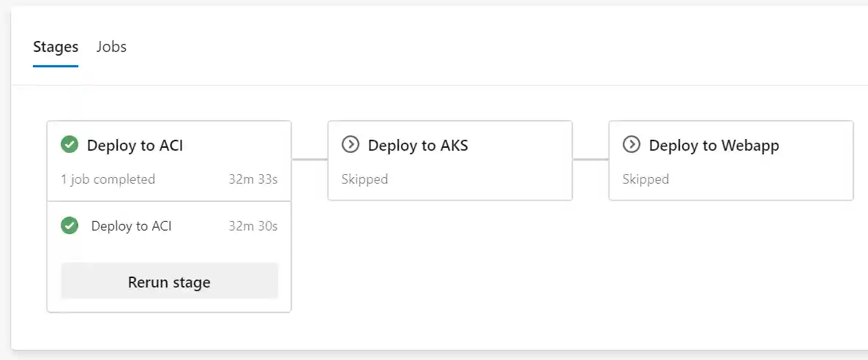This screenshot has height=360, width=868.
Task: Click the 32m 33s stage duration
Action: [252, 179]
